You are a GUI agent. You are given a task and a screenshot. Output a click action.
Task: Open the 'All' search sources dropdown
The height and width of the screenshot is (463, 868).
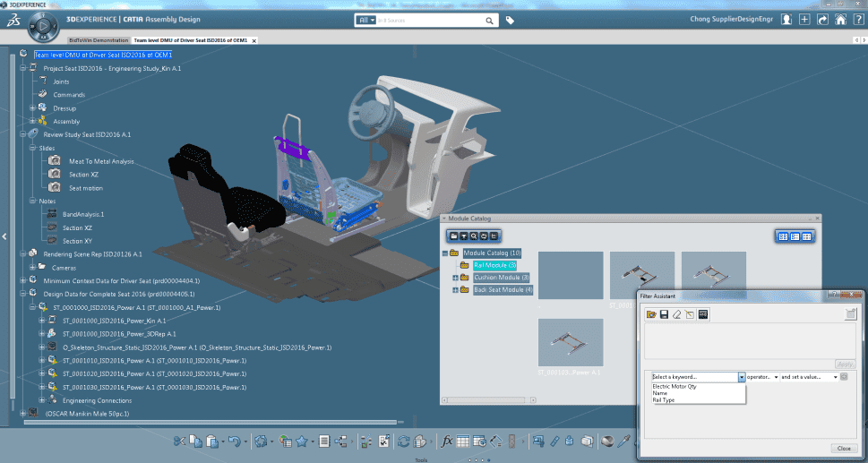coord(366,21)
